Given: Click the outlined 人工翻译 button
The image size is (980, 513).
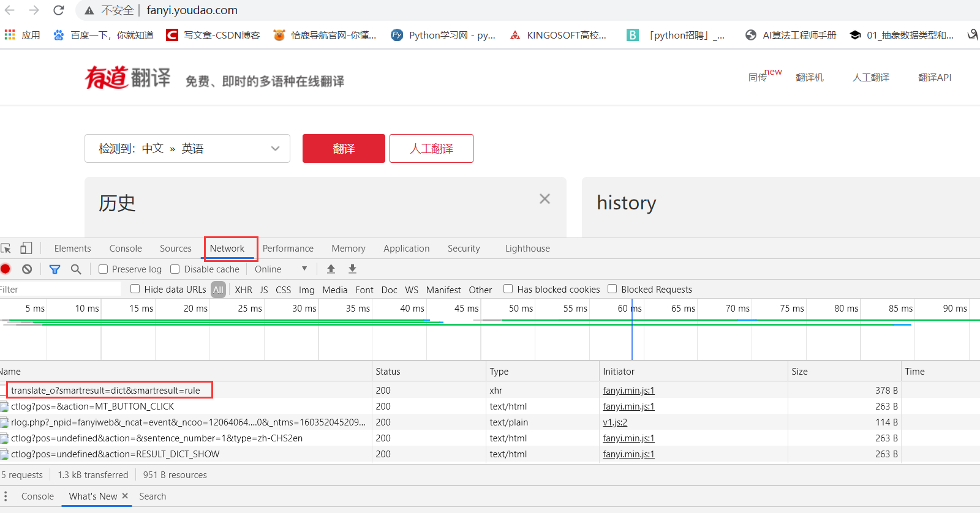Looking at the screenshot, I should pyautogui.click(x=431, y=148).
